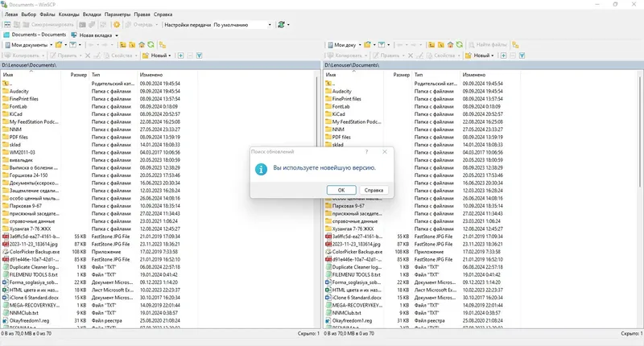Image resolution: width=644 pixels, height=346 pixels.
Task: Click the question mark in dialog title bar
Action: pos(366,152)
